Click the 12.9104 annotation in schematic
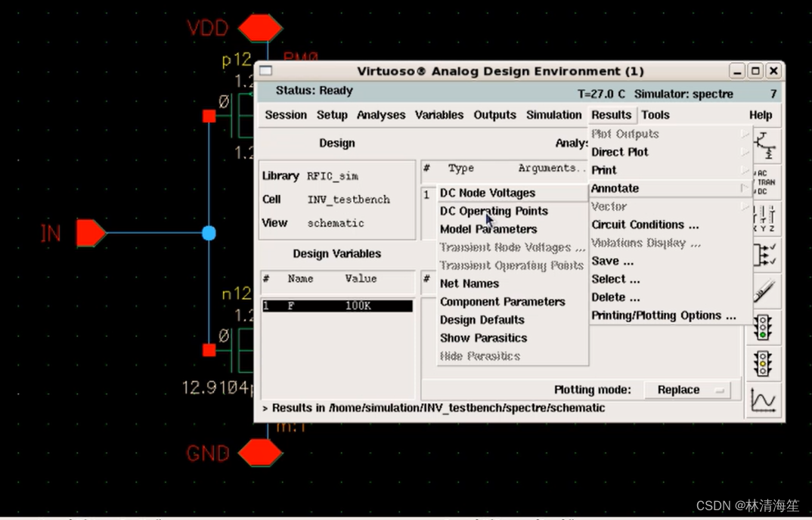 pos(217,387)
